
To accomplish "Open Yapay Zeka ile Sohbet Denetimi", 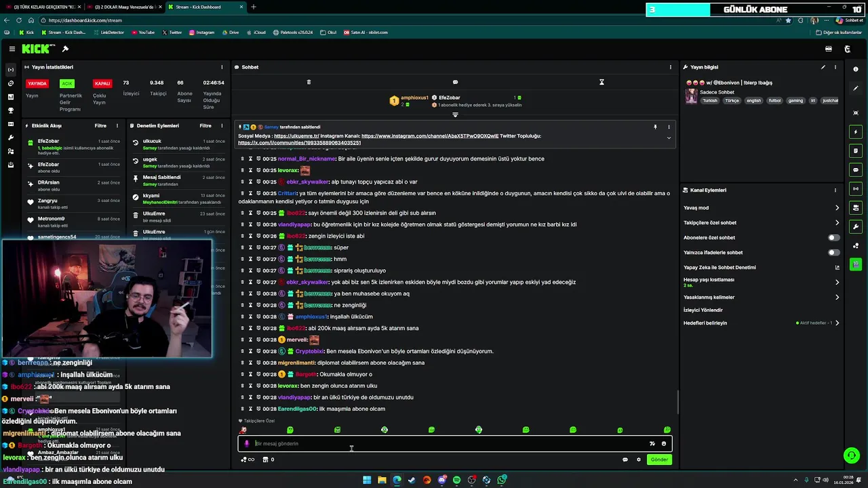I will coord(762,267).
